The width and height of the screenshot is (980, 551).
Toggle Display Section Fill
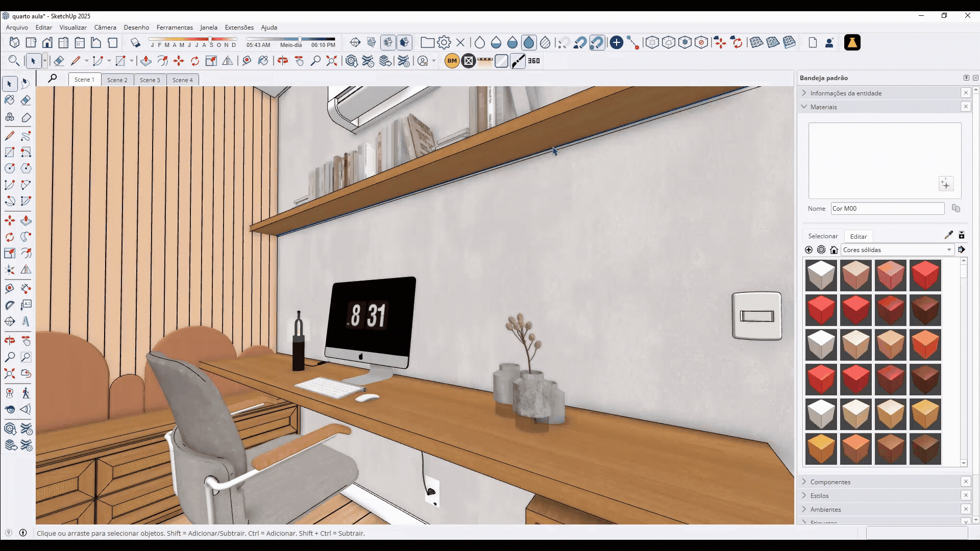(404, 42)
